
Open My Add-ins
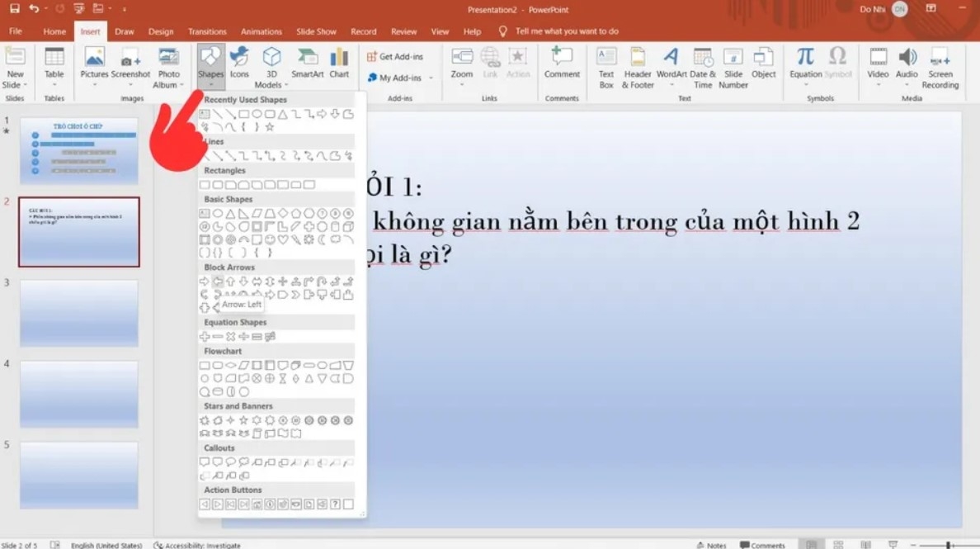tap(393, 78)
